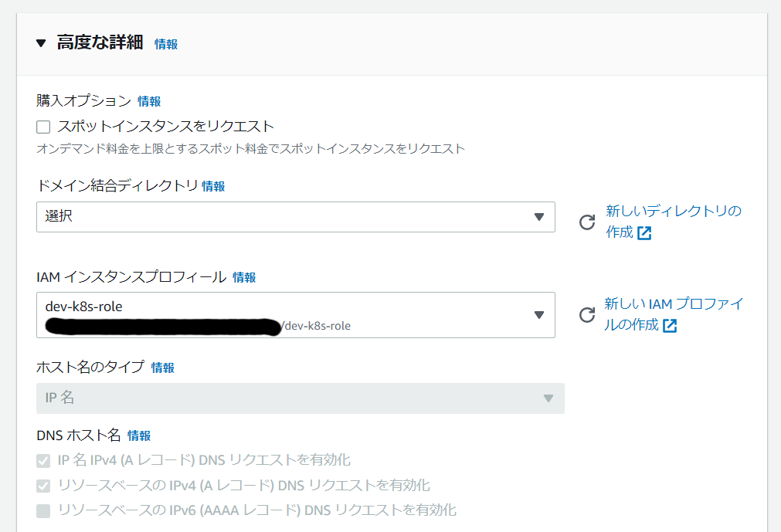Toggle リソースベースの IPv4 (A レコード) checkbox
Viewport: 781px width, 532px height.
click(x=43, y=486)
